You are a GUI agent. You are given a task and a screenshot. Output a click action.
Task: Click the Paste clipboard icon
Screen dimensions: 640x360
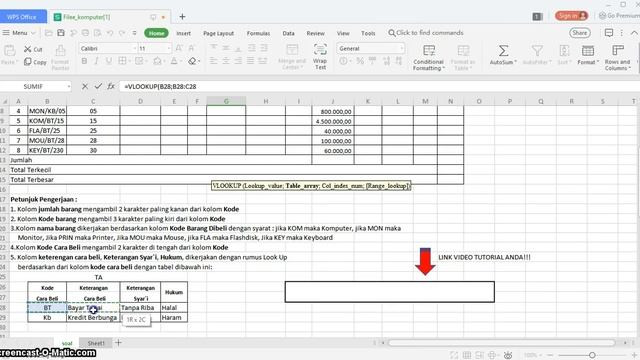pyautogui.click(x=10, y=51)
